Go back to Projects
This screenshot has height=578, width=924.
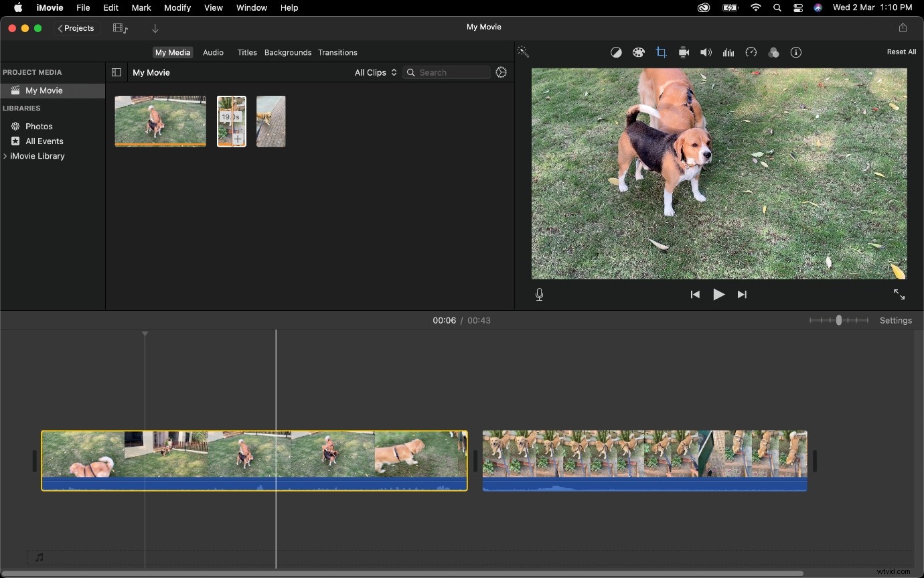point(76,28)
